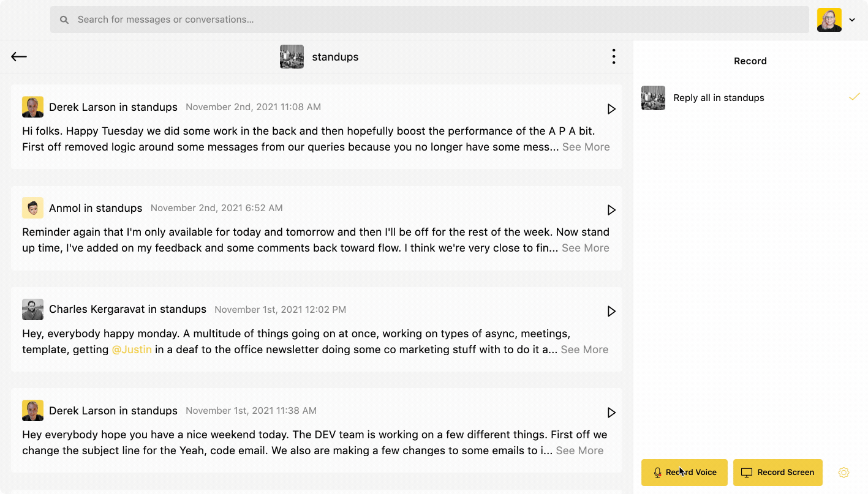Play Anmol's standup recording
868x494 pixels.
pyautogui.click(x=610, y=210)
